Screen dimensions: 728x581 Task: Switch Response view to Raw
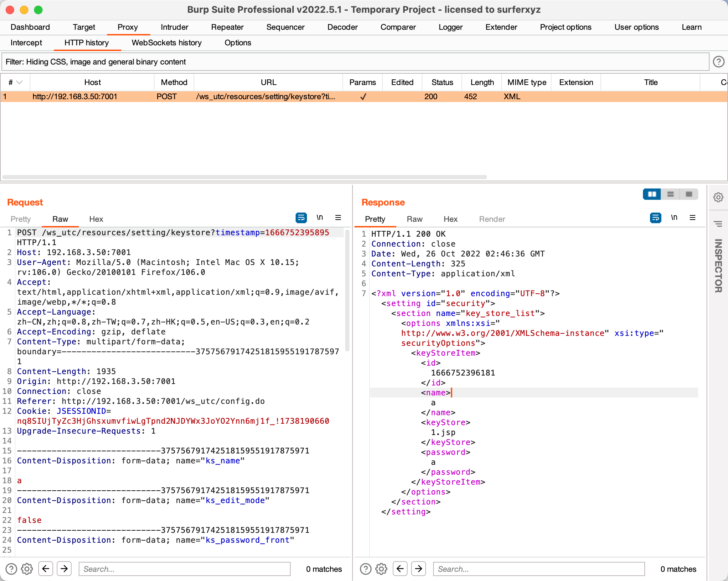pos(414,219)
